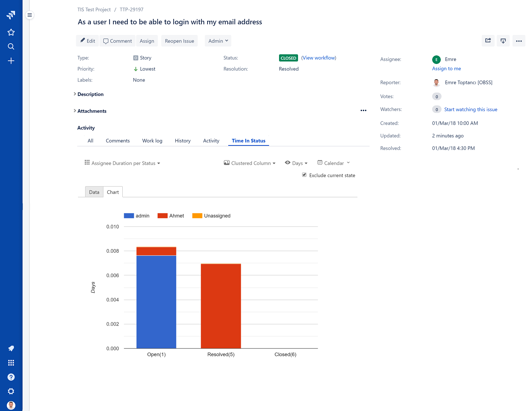Switch to the Work log tab
This screenshot has height=411, width=532.
[x=152, y=140]
